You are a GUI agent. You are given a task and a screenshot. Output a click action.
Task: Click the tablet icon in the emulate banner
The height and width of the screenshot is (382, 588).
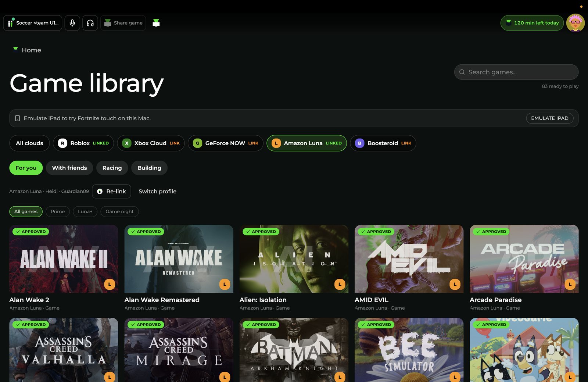17,118
